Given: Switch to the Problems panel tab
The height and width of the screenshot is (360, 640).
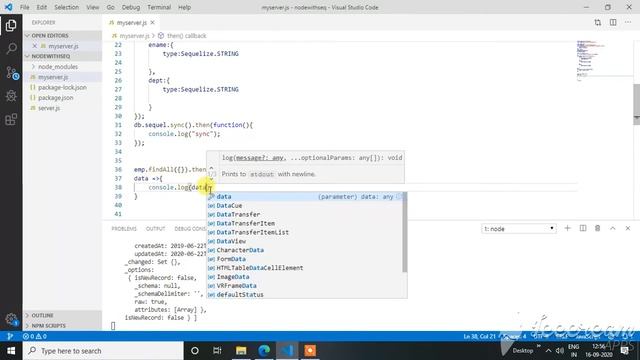Looking at the screenshot, I should click(x=124, y=229).
